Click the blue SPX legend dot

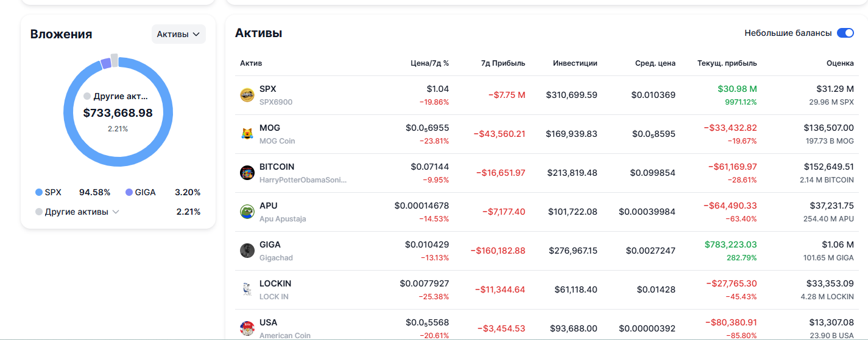[x=39, y=192]
